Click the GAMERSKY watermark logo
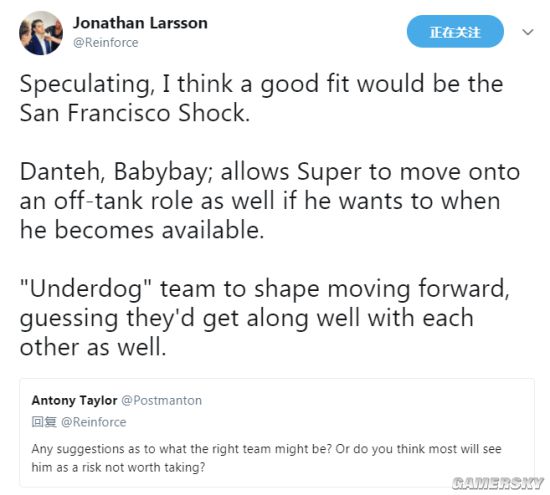The image size is (550, 495). 497,483
